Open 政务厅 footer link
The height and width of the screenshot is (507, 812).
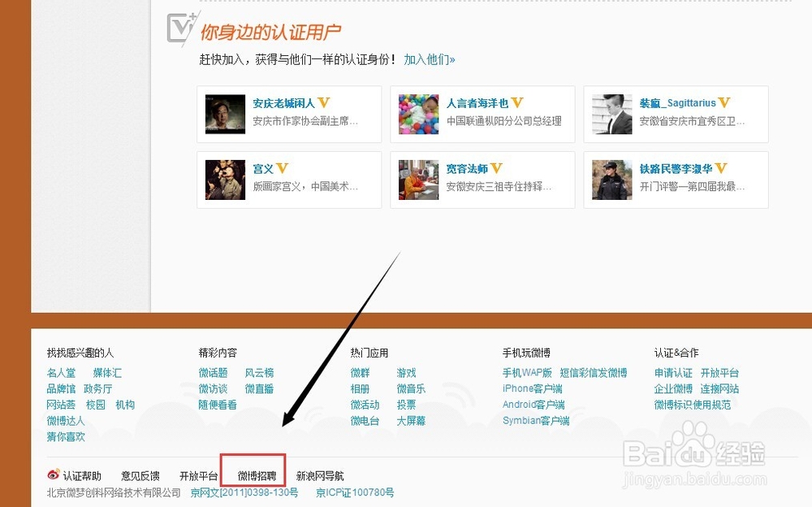point(98,389)
